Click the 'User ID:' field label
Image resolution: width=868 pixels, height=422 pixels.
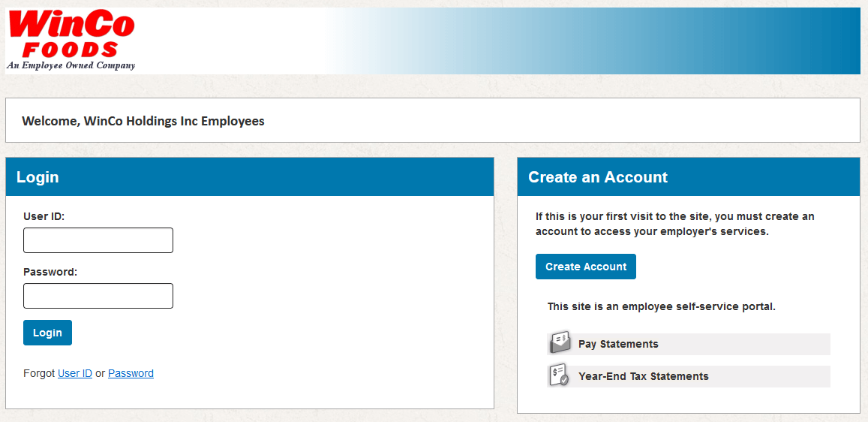point(44,216)
